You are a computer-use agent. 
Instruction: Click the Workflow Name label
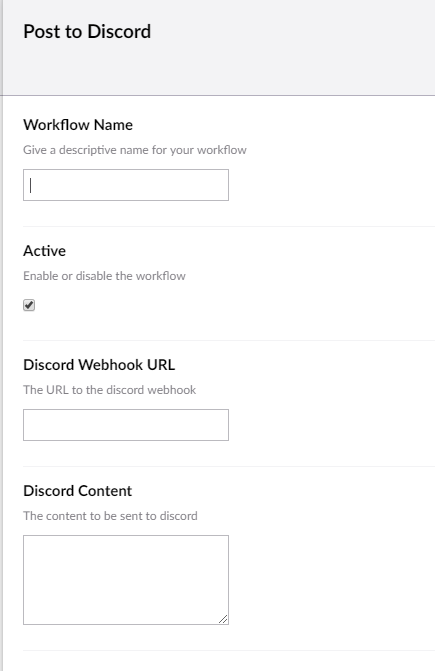(78, 125)
